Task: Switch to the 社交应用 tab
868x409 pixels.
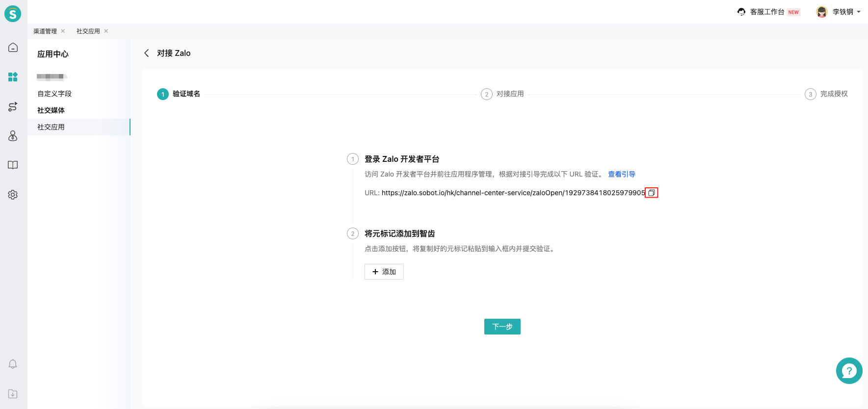Action: click(x=88, y=31)
